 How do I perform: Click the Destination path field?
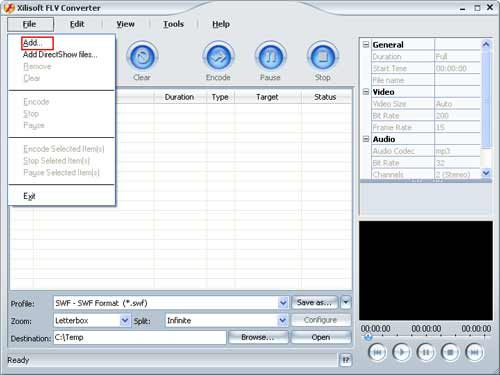tap(140, 337)
